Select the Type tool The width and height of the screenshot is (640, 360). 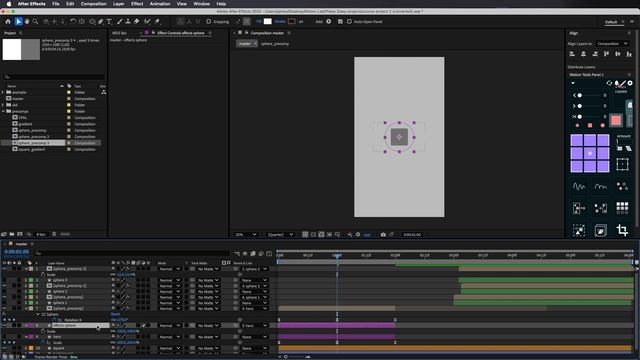tap(109, 21)
